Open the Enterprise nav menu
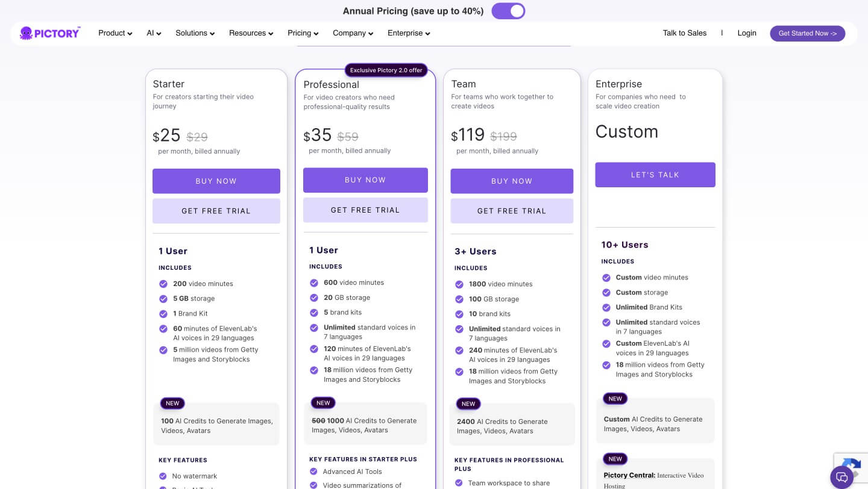Screen dimensions: 868x489 pyautogui.click(x=409, y=33)
